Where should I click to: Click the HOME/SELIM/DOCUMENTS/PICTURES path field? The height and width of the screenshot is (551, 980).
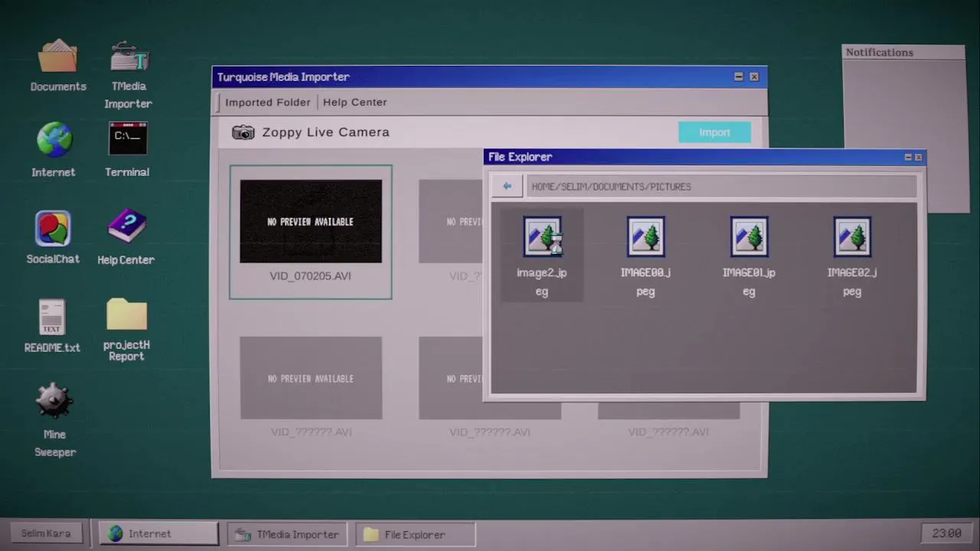coord(721,186)
